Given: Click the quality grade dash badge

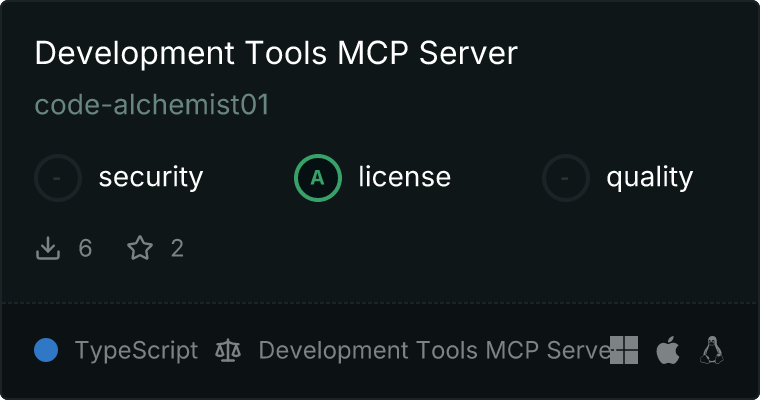Looking at the screenshot, I should point(566,178).
